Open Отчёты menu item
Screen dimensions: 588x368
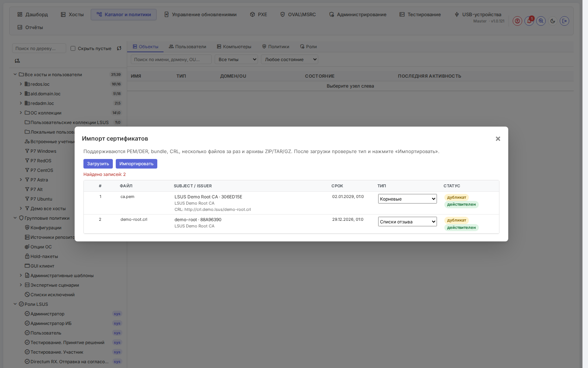click(x=30, y=27)
